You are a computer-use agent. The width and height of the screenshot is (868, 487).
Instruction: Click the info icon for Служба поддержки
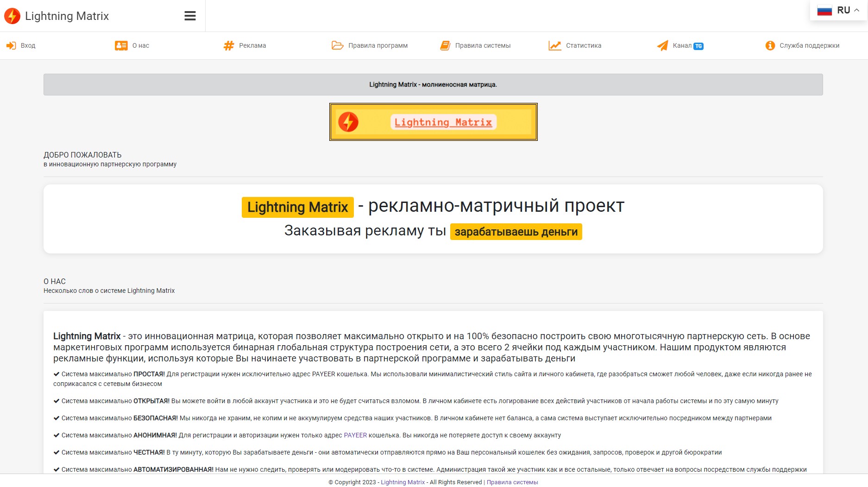pyautogui.click(x=770, y=45)
